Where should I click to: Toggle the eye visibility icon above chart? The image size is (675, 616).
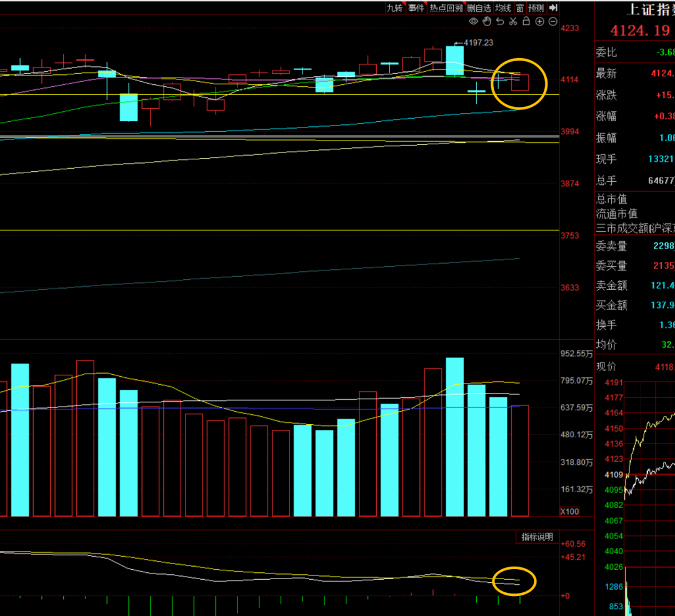click(474, 21)
